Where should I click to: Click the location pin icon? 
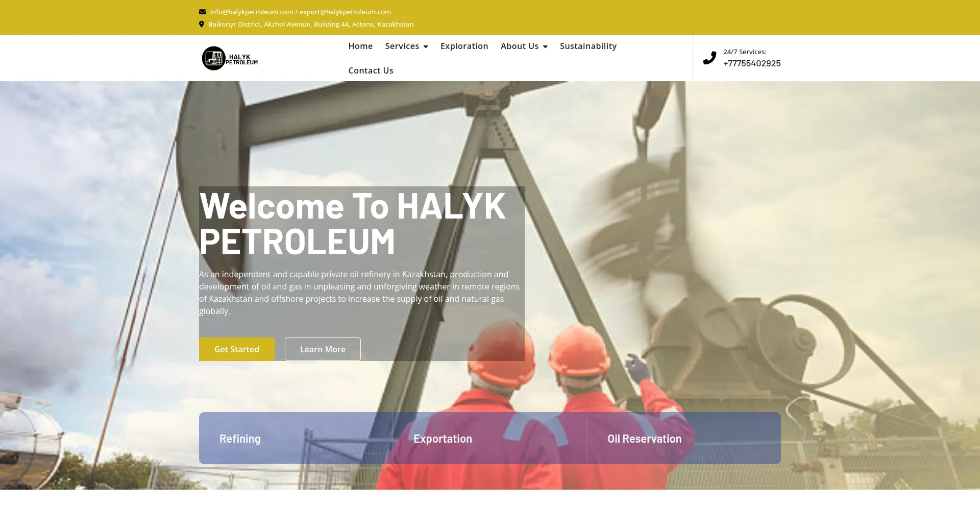(202, 24)
